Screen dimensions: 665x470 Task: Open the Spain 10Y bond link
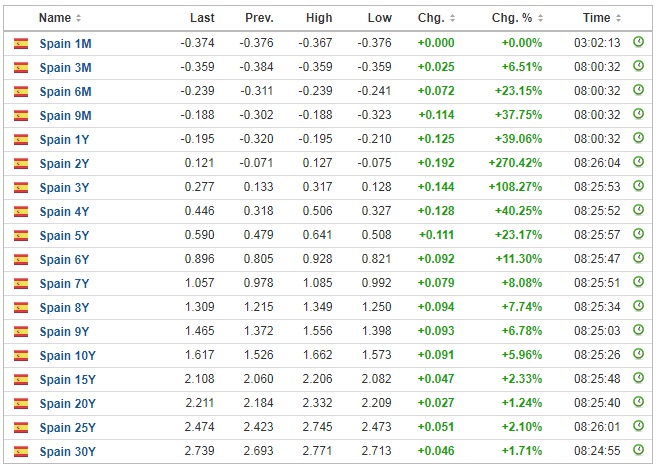click(67, 355)
